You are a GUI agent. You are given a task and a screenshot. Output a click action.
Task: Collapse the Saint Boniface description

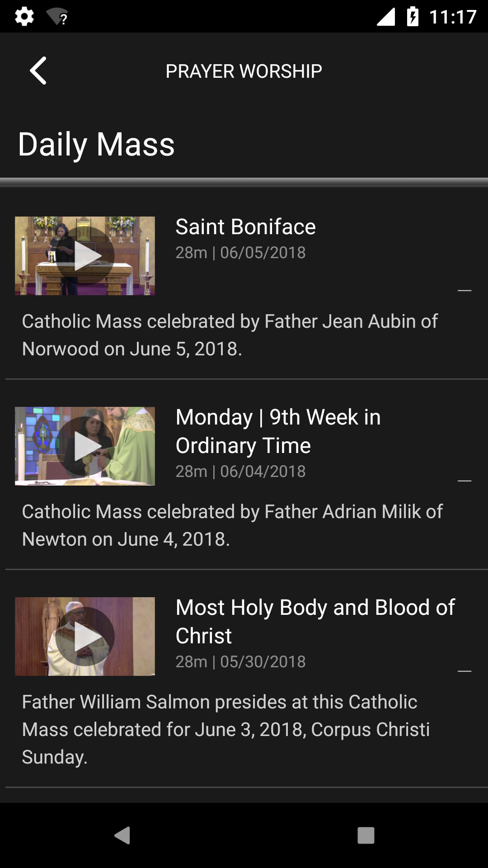click(465, 290)
